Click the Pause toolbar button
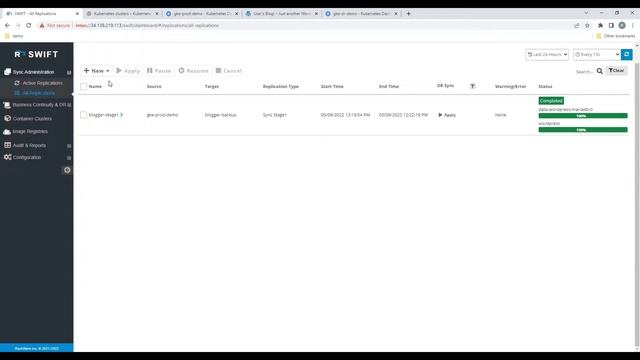This screenshot has height=360, width=640. coord(159,71)
